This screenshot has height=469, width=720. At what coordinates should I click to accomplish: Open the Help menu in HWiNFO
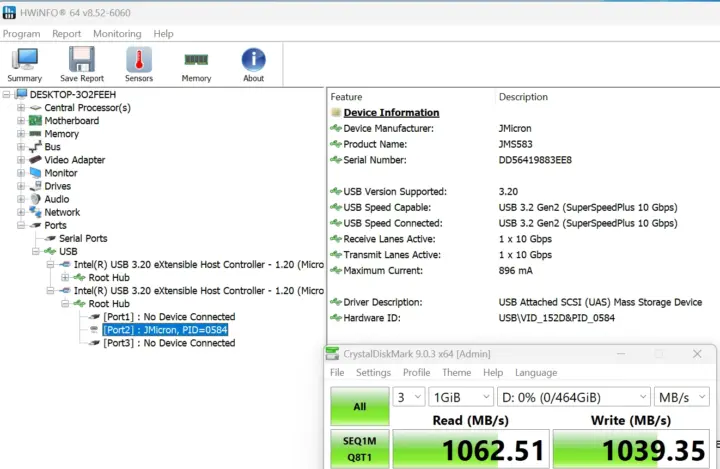(x=163, y=34)
